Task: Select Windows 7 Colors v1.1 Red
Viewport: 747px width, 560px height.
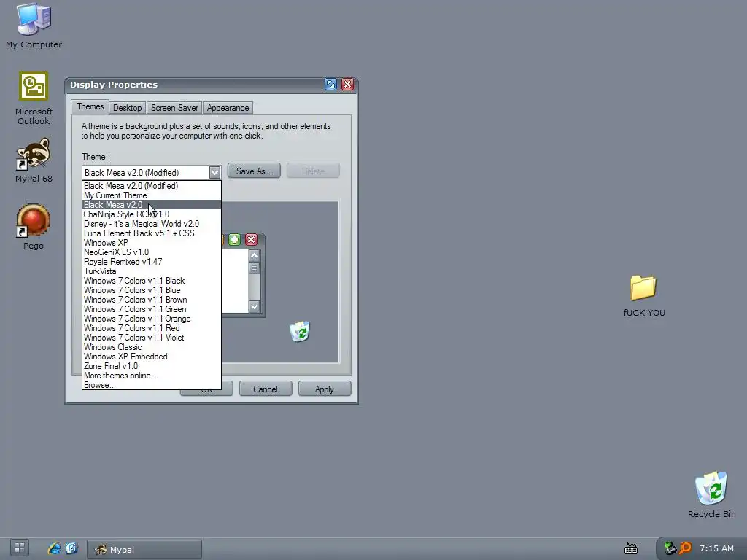Action: (152, 328)
